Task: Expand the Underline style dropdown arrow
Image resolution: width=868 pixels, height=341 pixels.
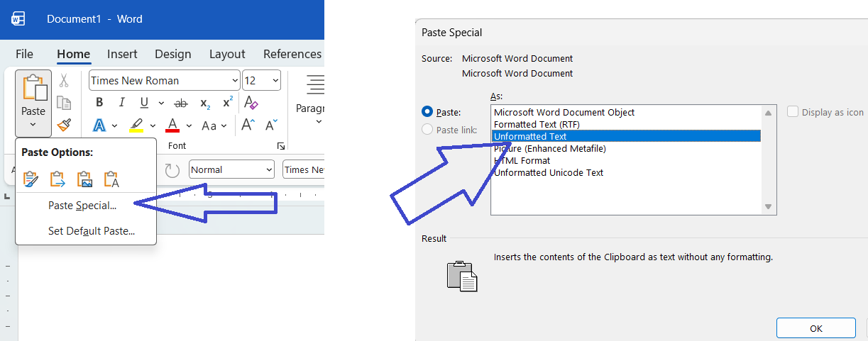Action: 161,104
